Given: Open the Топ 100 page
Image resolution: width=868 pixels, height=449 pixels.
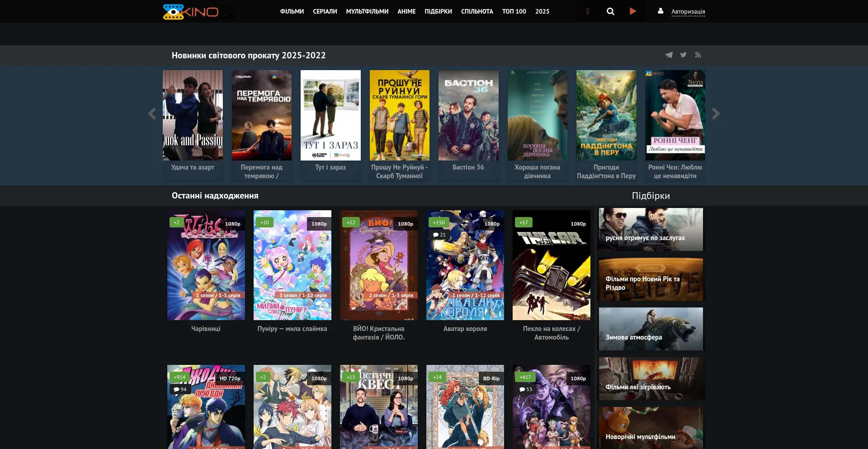Looking at the screenshot, I should 514,11.
